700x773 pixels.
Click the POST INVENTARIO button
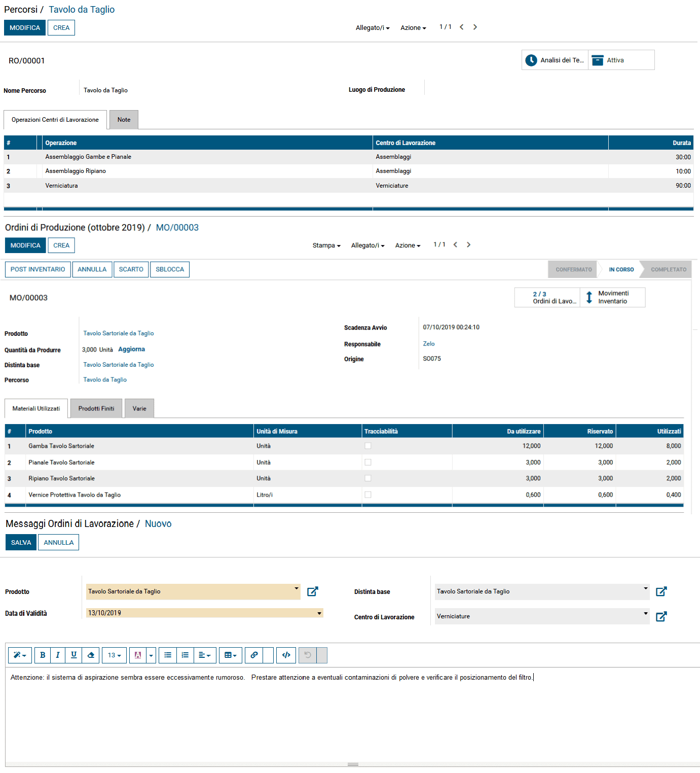(38, 269)
